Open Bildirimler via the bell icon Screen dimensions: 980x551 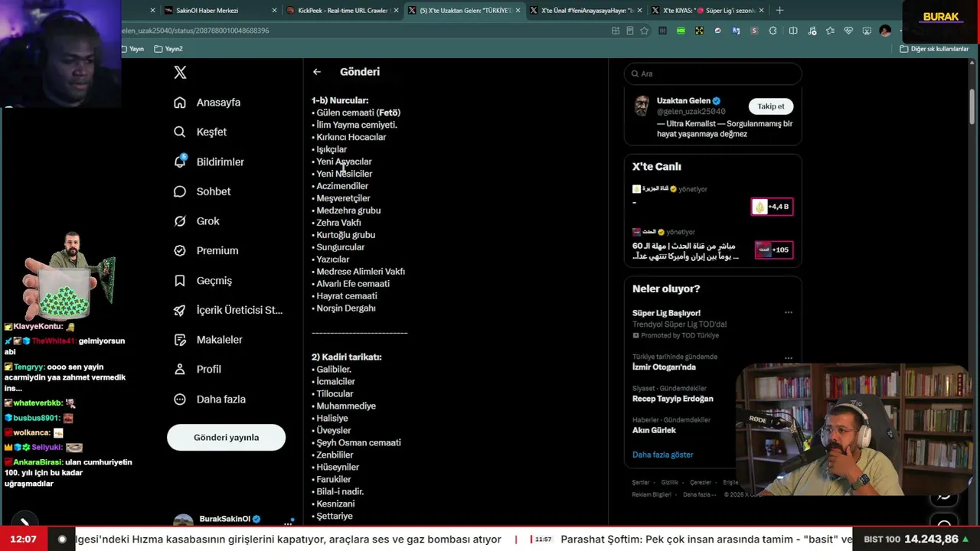pyautogui.click(x=180, y=161)
